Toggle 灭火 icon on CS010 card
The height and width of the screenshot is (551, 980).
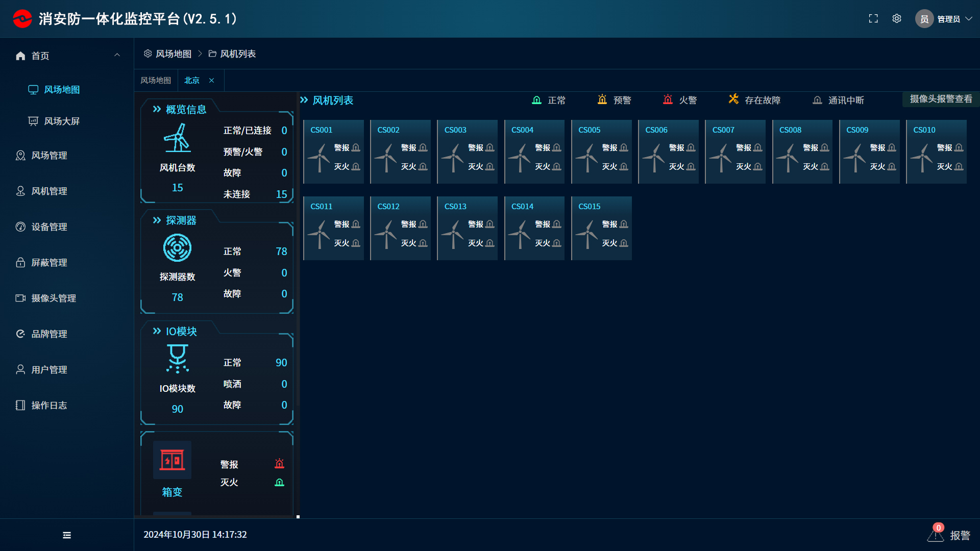[959, 166]
